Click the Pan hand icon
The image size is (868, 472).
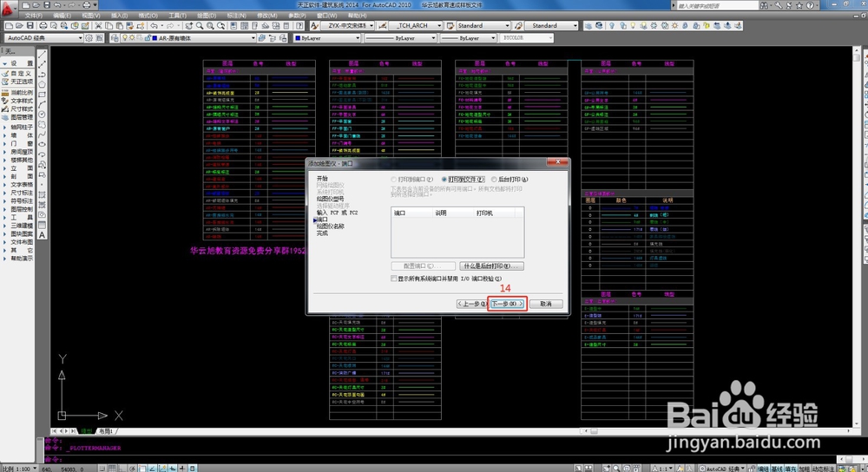coord(189,26)
